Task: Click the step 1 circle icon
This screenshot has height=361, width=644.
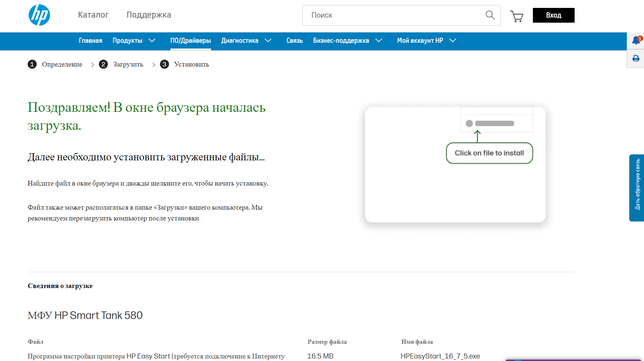Action: click(x=32, y=64)
